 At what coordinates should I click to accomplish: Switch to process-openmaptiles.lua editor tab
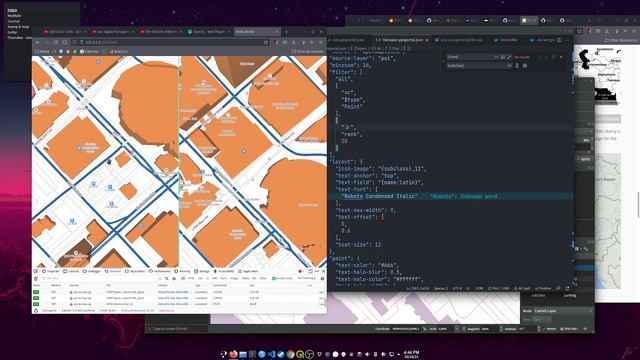pos(459,40)
